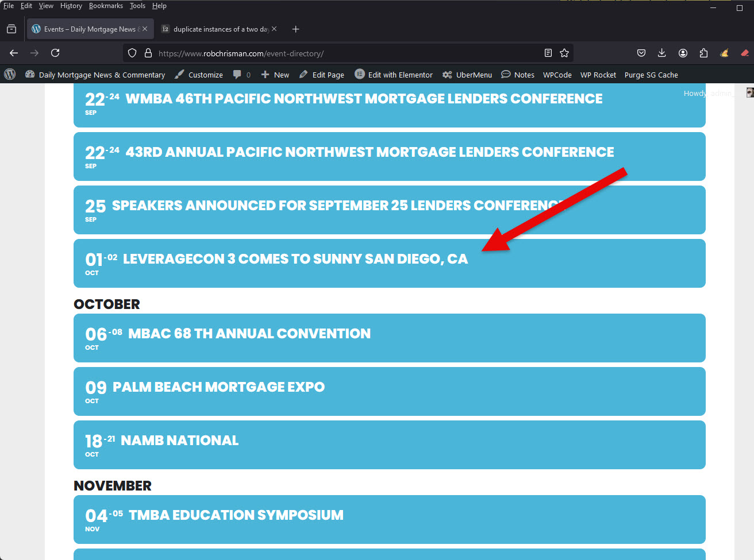The width and height of the screenshot is (754, 560).
Task: Open the Customize theme link
Action: (x=199, y=75)
